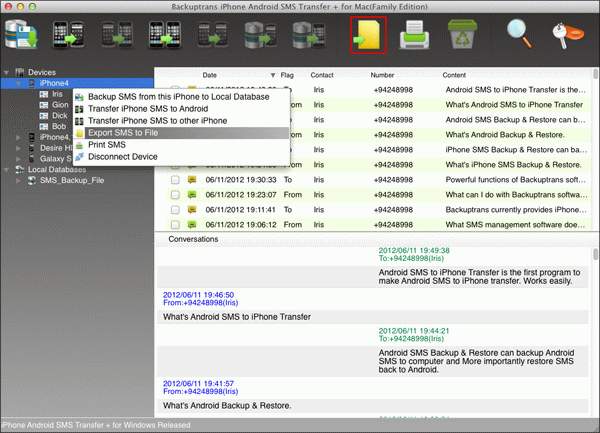Image resolution: width=600 pixels, height=433 pixels.
Task: Click the dimmed phone-transfer icon beside the Backup icon's neighbor
Action: click(117, 35)
